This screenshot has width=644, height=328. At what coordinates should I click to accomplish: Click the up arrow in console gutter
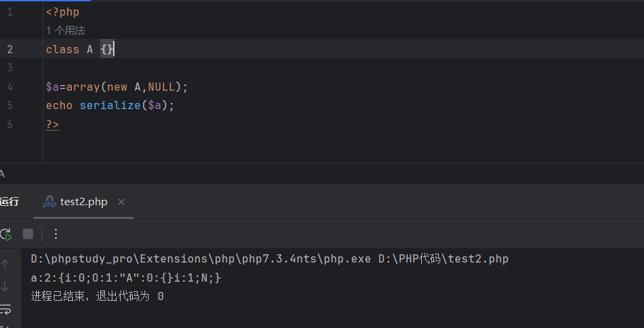5,265
